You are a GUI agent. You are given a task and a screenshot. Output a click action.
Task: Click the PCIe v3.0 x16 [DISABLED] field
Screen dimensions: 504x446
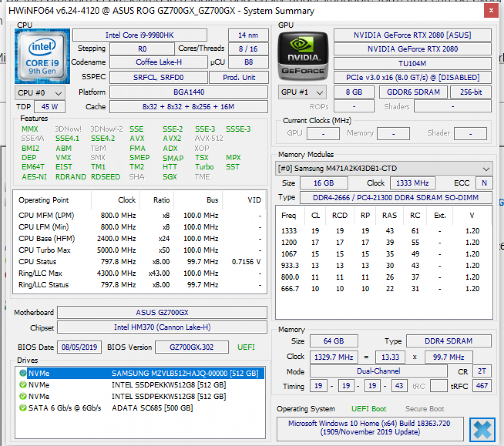[412, 78]
